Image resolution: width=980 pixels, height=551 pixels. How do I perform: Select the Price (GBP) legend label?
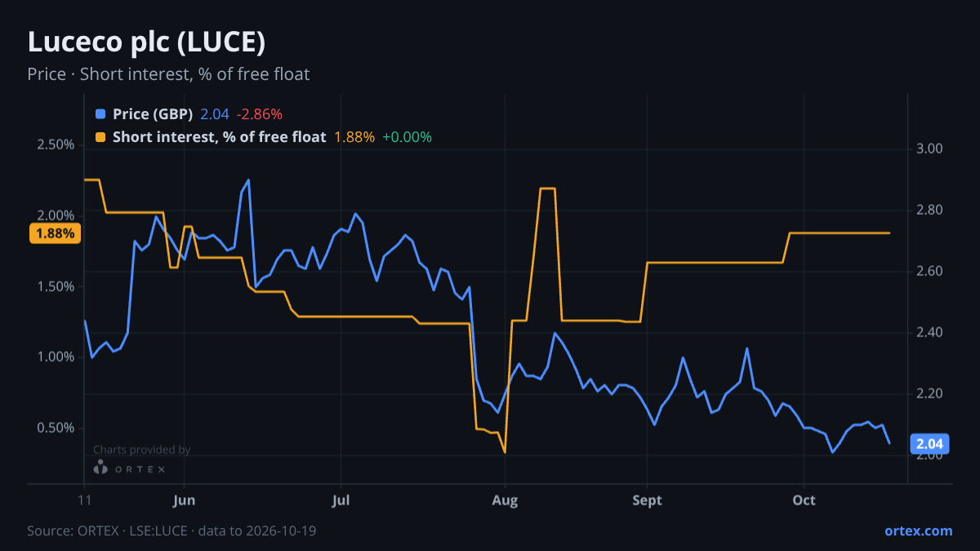153,114
